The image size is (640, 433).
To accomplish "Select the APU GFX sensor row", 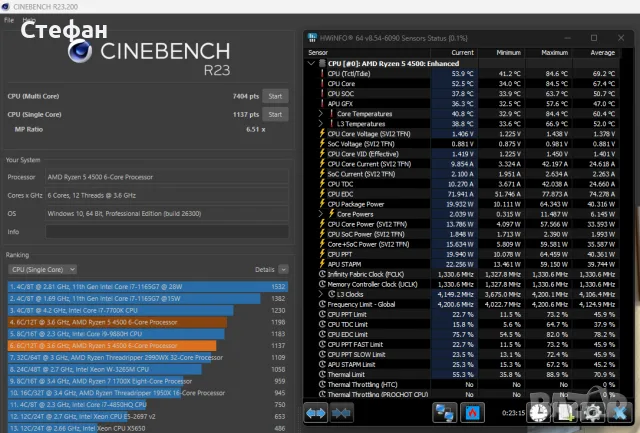I will coord(461,104).
